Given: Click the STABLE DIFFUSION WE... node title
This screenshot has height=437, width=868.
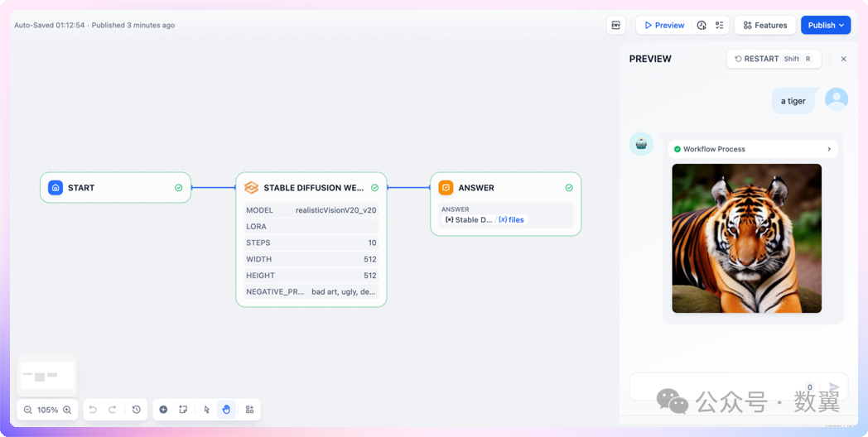Looking at the screenshot, I should pos(314,188).
